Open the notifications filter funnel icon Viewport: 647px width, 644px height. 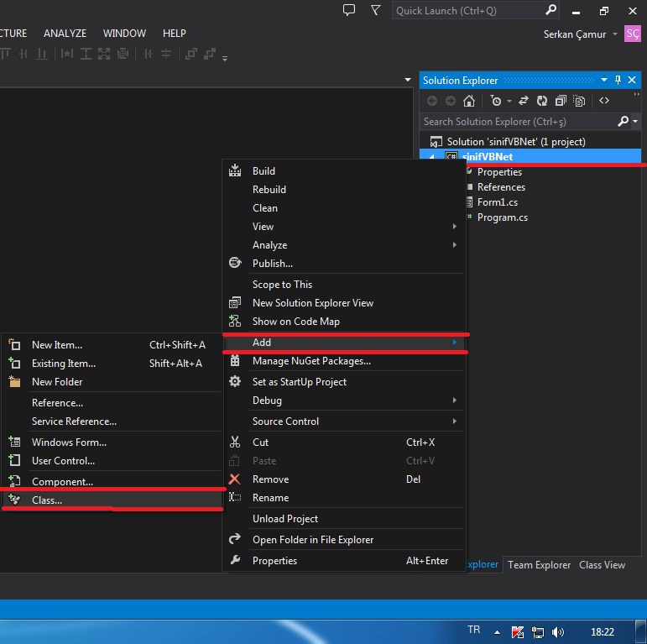[x=375, y=10]
